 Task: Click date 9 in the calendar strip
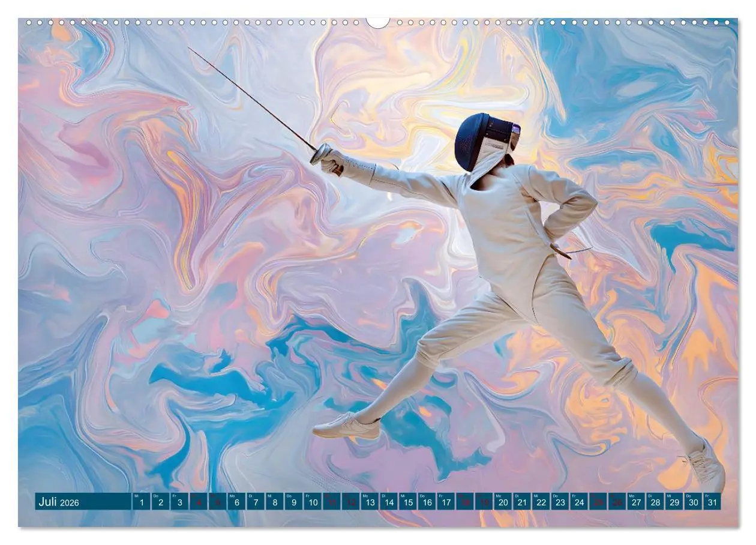click(x=295, y=502)
